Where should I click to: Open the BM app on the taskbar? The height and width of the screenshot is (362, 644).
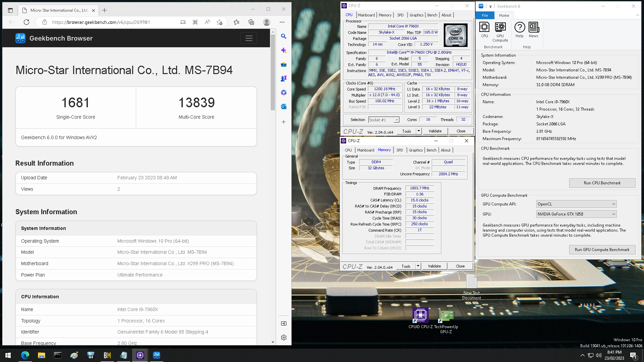tap(107, 355)
